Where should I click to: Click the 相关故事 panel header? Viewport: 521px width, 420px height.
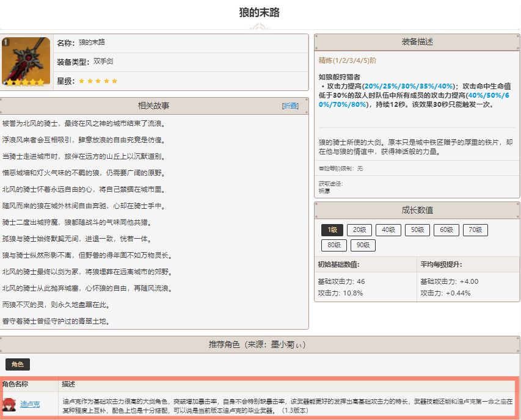point(153,106)
